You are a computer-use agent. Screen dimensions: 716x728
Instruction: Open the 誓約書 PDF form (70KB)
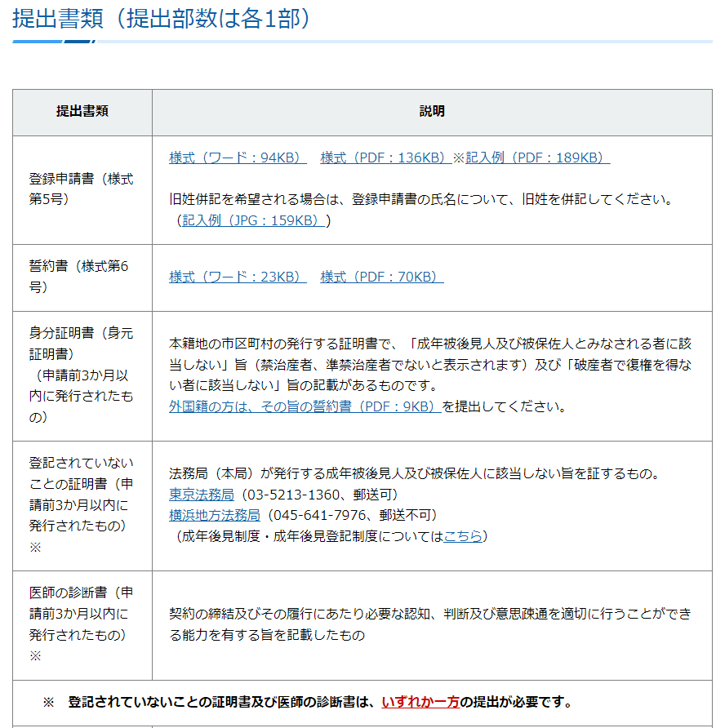381,277
